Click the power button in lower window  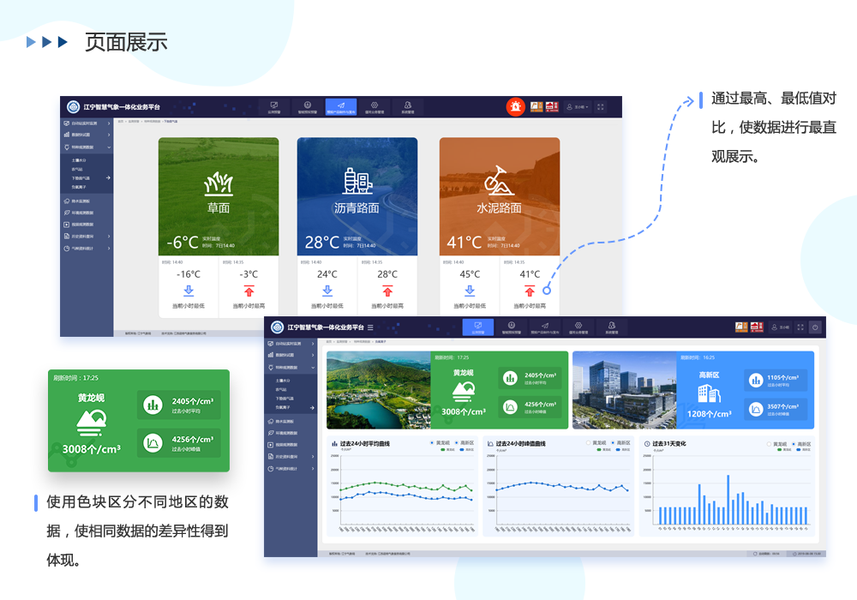(815, 327)
